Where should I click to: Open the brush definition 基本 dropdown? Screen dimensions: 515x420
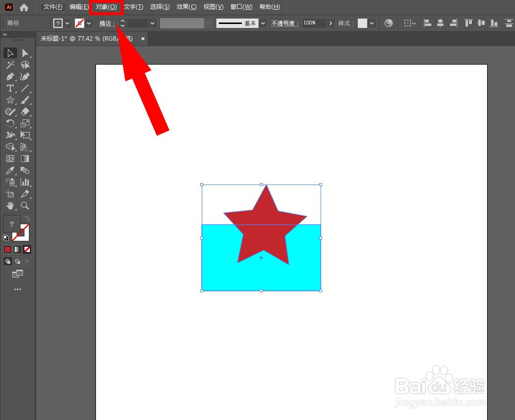(263, 23)
